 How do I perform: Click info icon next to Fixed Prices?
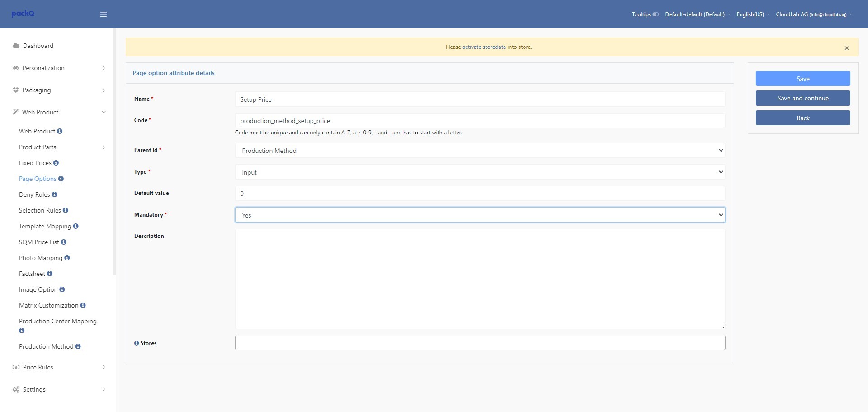pyautogui.click(x=56, y=163)
